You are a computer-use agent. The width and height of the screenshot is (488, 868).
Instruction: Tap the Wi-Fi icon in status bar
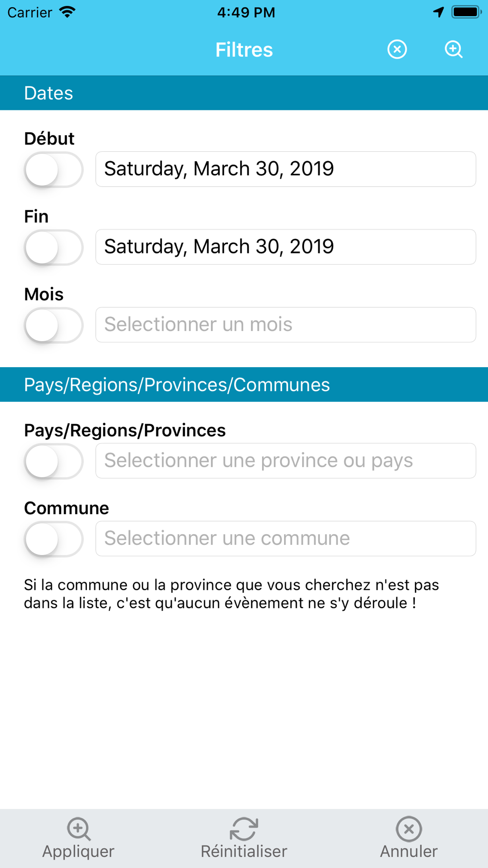(x=67, y=12)
